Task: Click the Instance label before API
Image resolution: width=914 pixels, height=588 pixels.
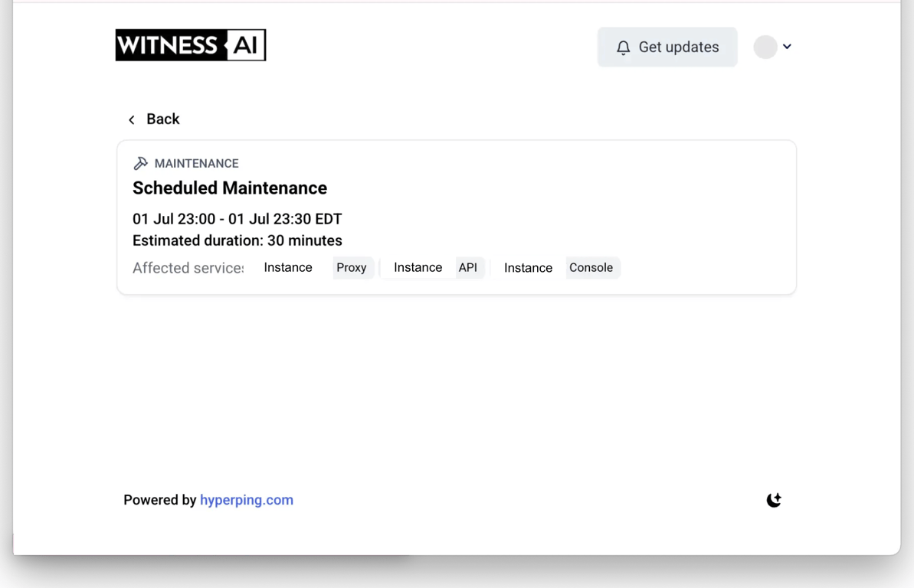Action: [x=418, y=267]
